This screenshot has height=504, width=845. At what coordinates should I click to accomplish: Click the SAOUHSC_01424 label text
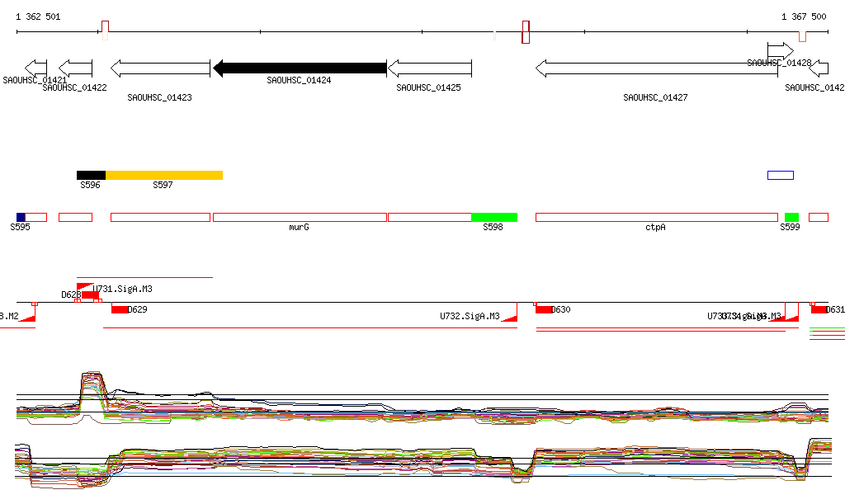pos(299,80)
